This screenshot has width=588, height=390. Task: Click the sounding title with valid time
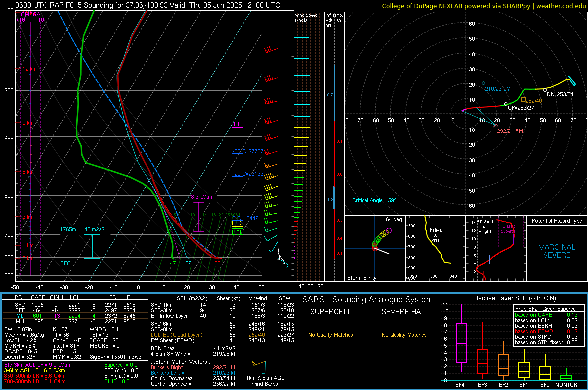[148, 5]
